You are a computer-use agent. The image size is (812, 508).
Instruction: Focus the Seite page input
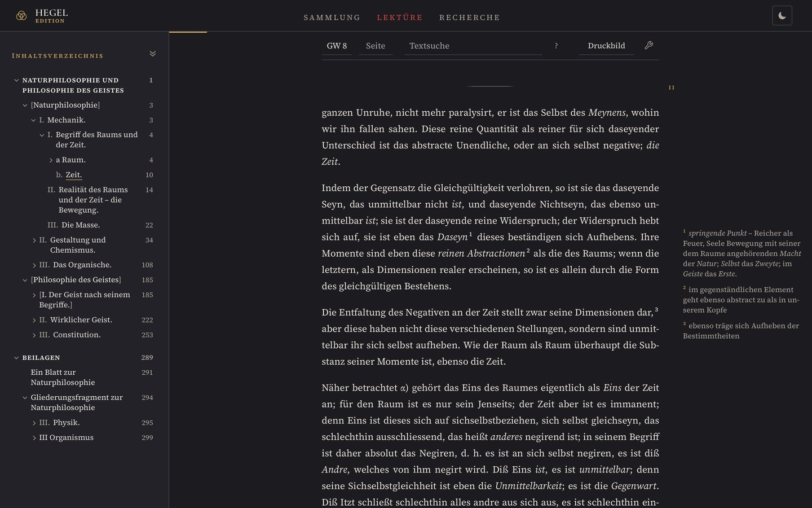(x=376, y=46)
